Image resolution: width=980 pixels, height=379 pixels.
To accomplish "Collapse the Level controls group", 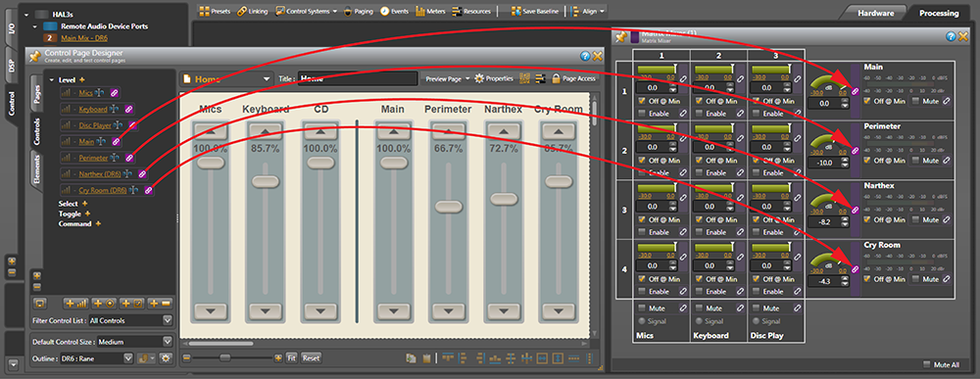I will [x=52, y=80].
